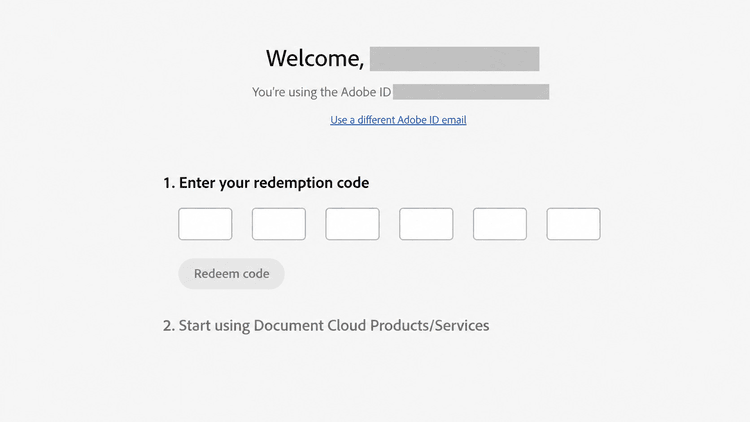Click the Redeem code button
This screenshot has height=422, width=750.
[x=232, y=274]
